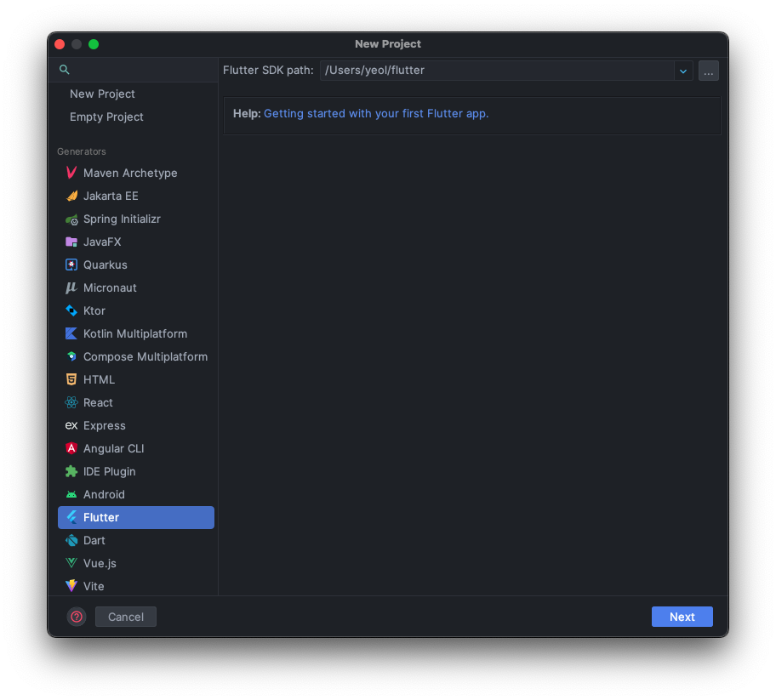Click the Vite lightning icon

click(x=71, y=586)
